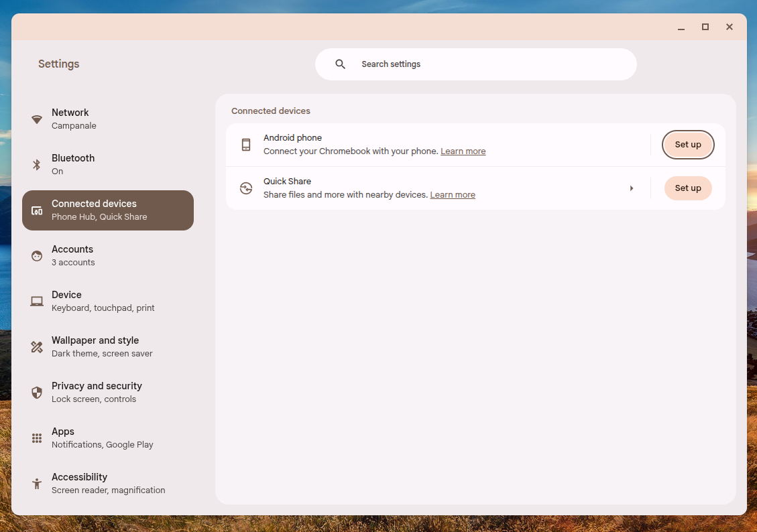The height and width of the screenshot is (532, 757).
Task: Click the Apps grid icon
Action: 36,438
